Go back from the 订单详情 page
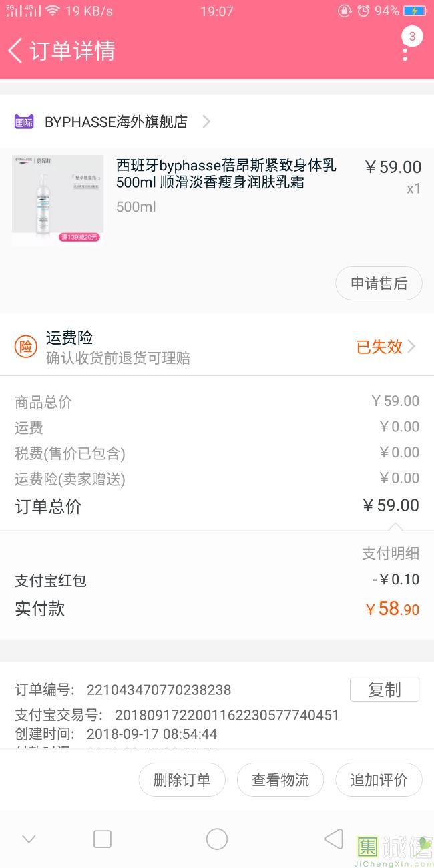 [15, 51]
